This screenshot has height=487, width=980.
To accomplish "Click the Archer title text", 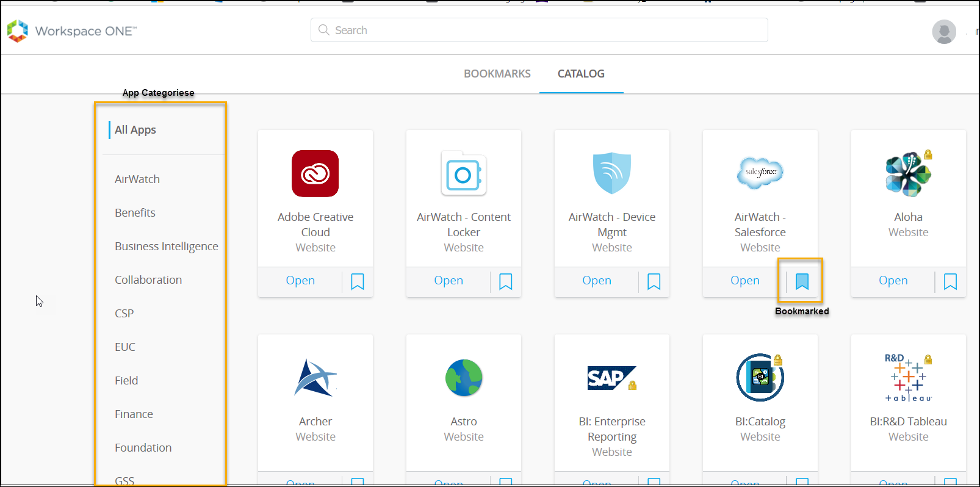I will click(x=315, y=422).
